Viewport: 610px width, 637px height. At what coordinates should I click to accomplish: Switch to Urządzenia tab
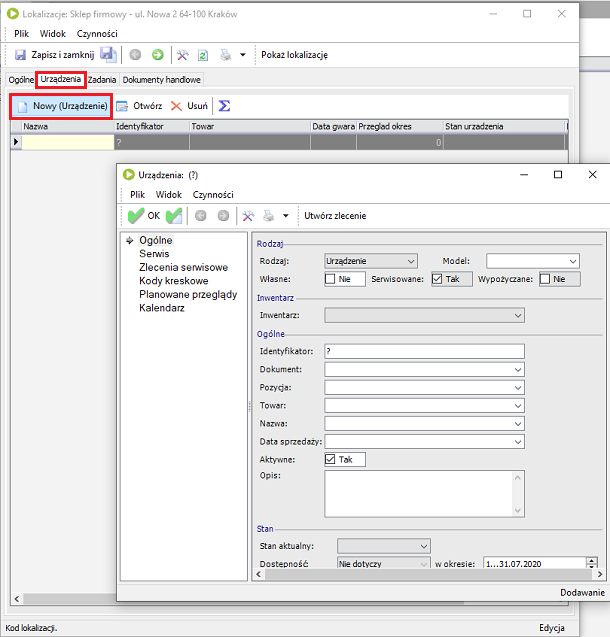(61, 79)
